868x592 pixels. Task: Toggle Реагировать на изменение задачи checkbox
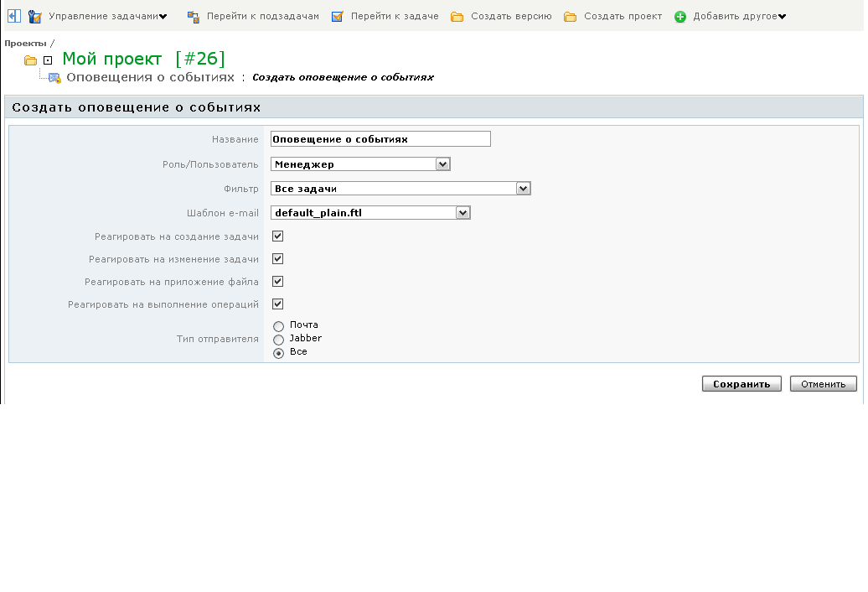[277, 259]
